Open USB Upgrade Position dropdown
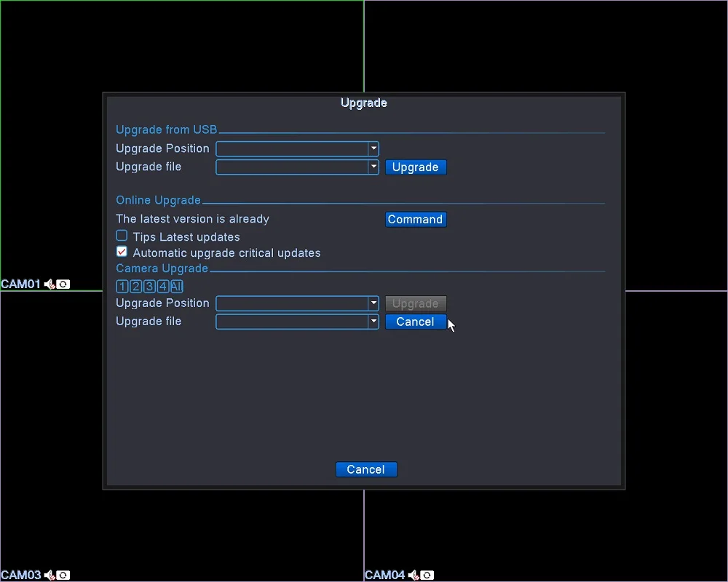This screenshot has height=582, width=728. 297,149
